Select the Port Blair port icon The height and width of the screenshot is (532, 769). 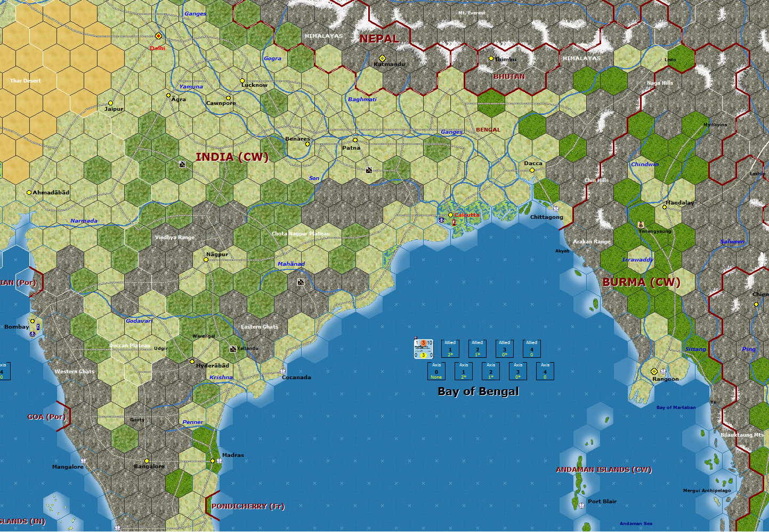pyautogui.click(x=581, y=505)
